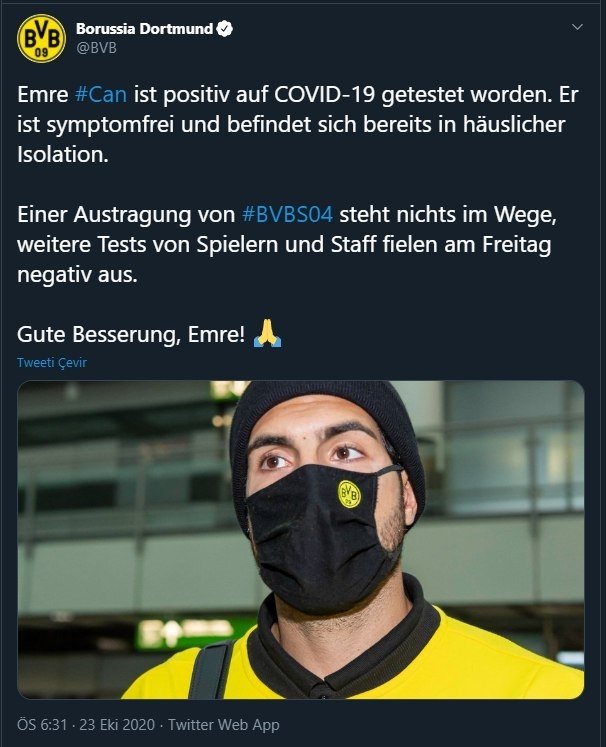Open the Borussia Dortmund profile avatar
This screenshot has height=747, width=606.
click(x=41, y=39)
